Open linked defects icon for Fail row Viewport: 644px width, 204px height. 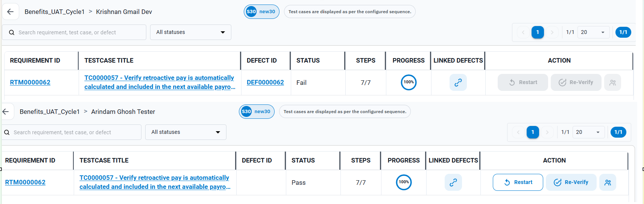pos(458,82)
